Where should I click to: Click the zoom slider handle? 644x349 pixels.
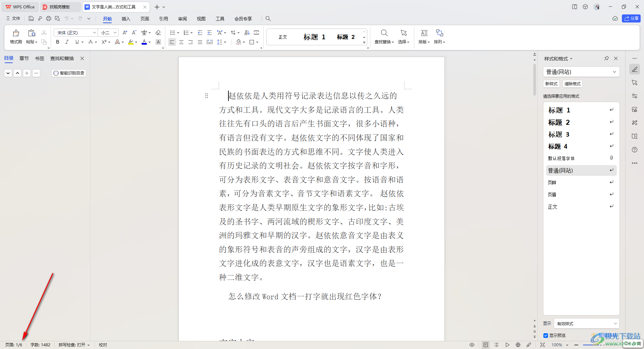point(601,345)
